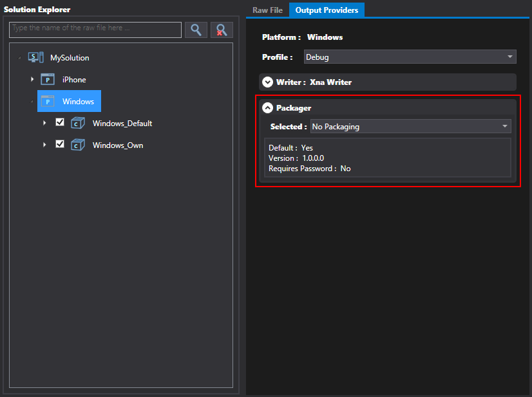Open the Profile Debug dropdown
Screen dimensions: 532x397
pos(410,57)
